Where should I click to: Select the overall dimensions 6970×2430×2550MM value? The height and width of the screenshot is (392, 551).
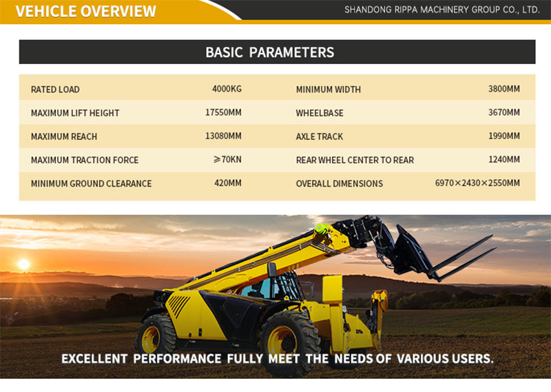pos(477,183)
